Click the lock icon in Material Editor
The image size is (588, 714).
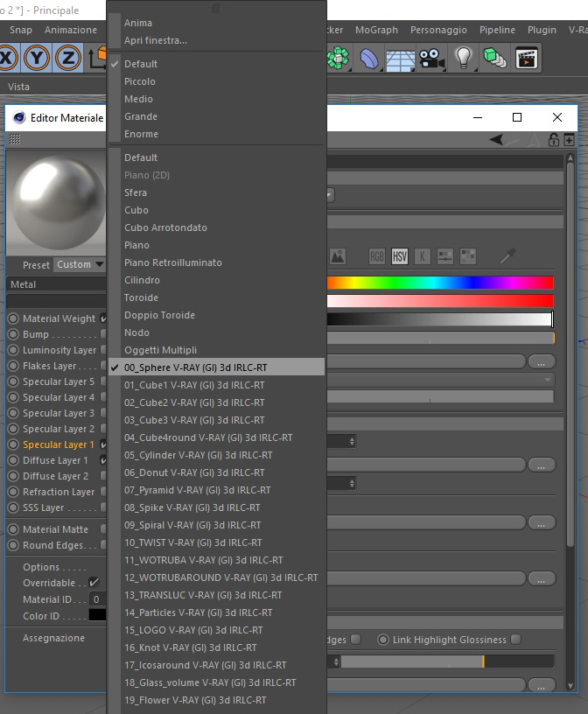(553, 139)
